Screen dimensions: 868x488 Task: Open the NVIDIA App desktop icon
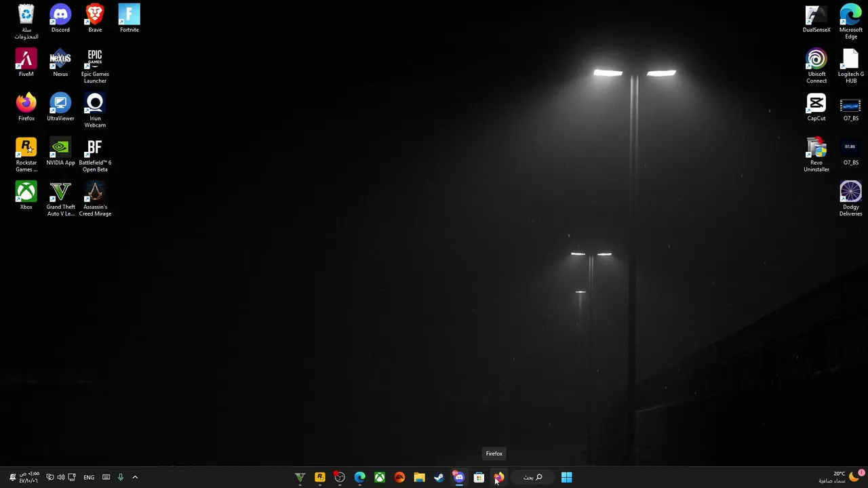click(x=60, y=152)
